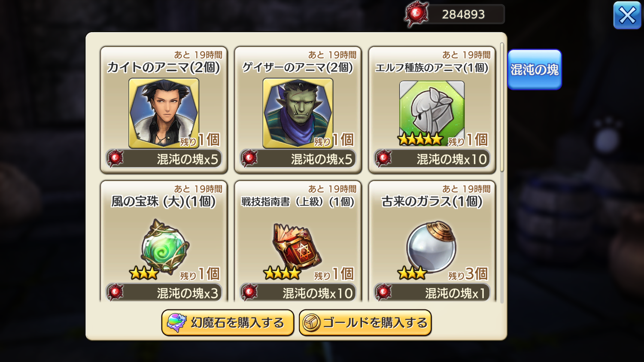Select the ancient glass flask icon
Image resolution: width=644 pixels, height=362 pixels.
431,246
